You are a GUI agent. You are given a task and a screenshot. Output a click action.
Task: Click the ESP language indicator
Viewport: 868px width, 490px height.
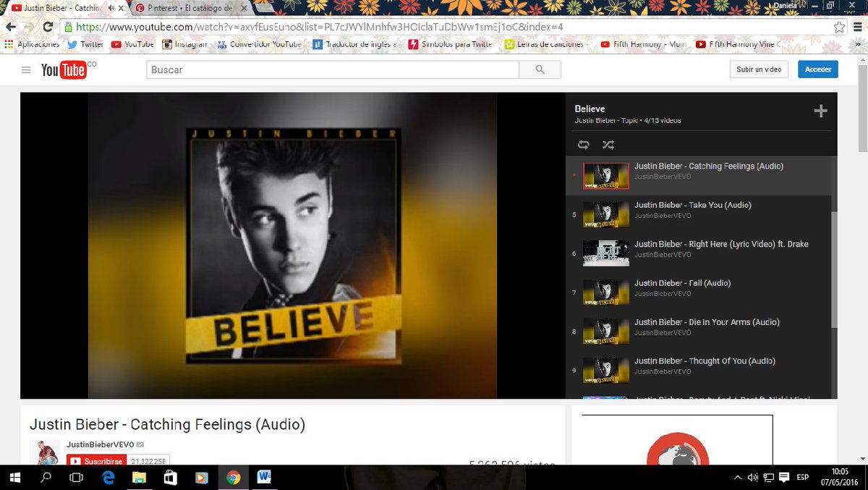[803, 478]
